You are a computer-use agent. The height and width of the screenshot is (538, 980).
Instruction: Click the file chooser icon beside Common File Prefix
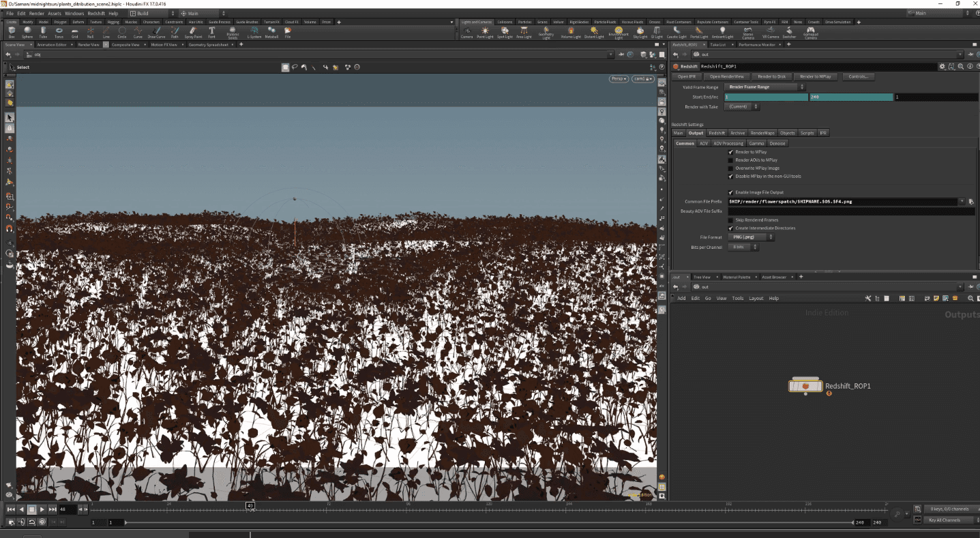pos(970,202)
